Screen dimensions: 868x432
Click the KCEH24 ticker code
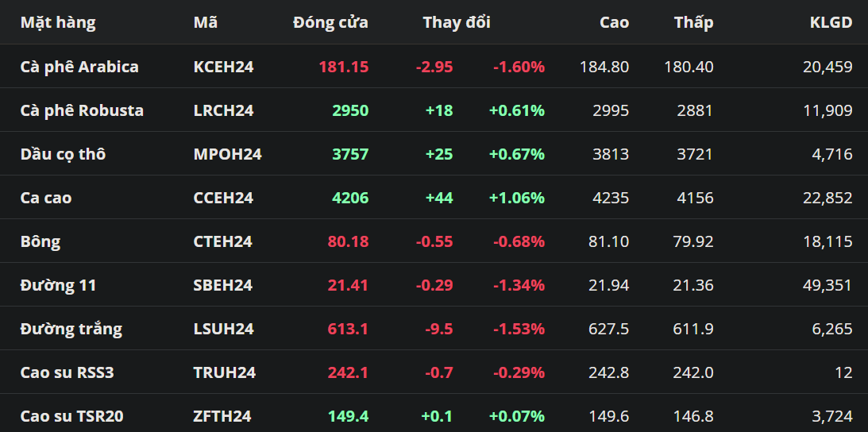[223, 67]
